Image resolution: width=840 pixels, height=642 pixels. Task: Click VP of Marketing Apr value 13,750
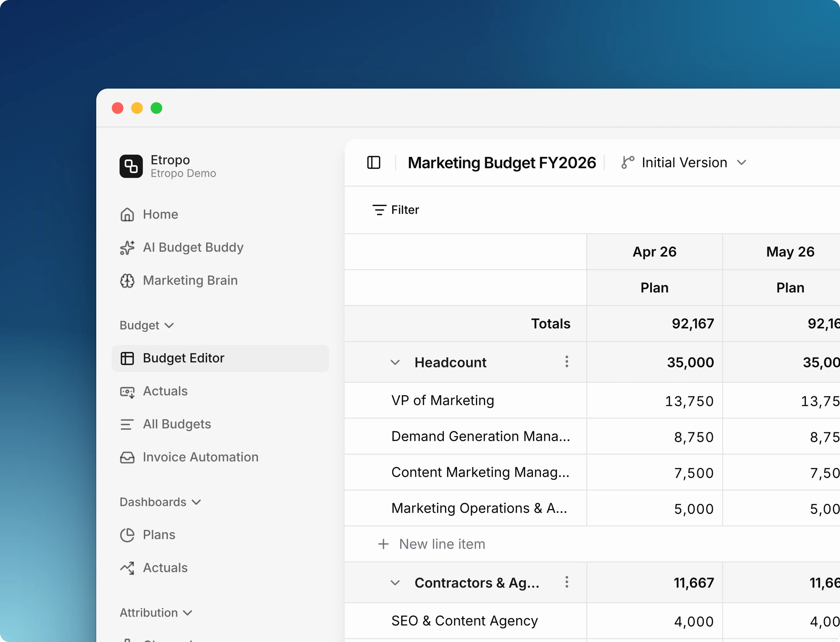click(689, 401)
